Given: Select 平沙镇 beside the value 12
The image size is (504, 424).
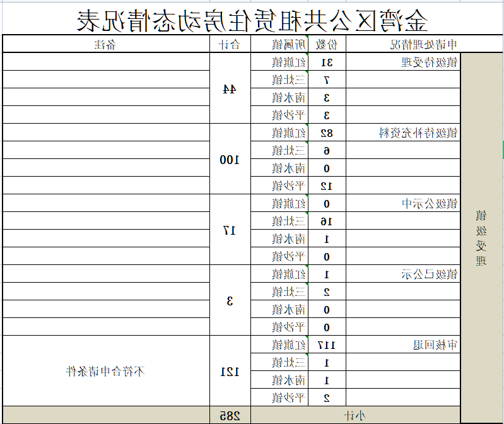Looking at the screenshot, I should pyautogui.click(x=279, y=185).
